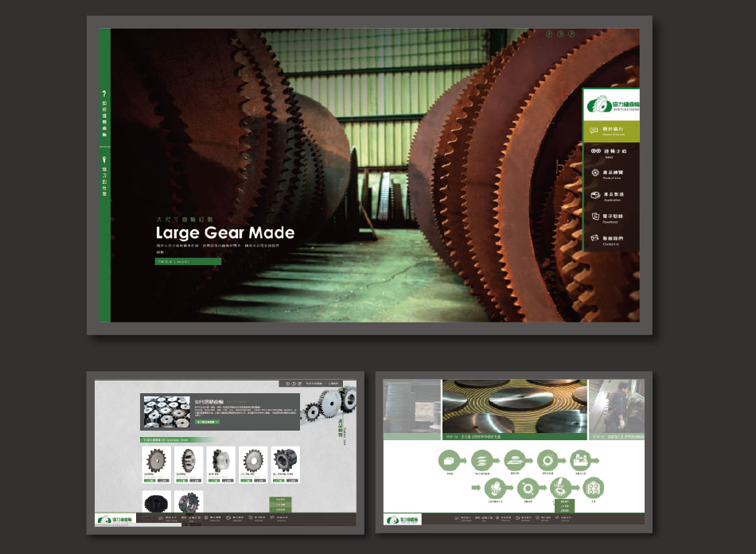
Task: Click the second round social icon atop the hero page
Action: click(x=560, y=33)
